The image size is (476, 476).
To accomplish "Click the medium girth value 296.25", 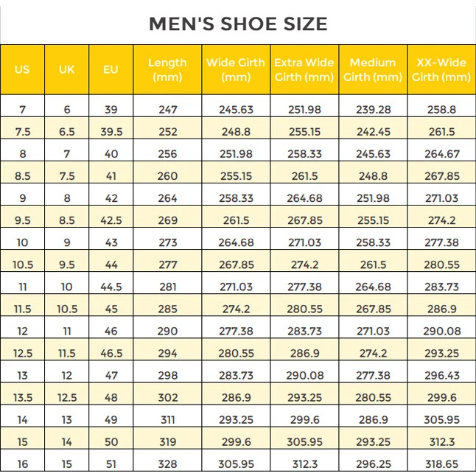I will [x=373, y=463].
